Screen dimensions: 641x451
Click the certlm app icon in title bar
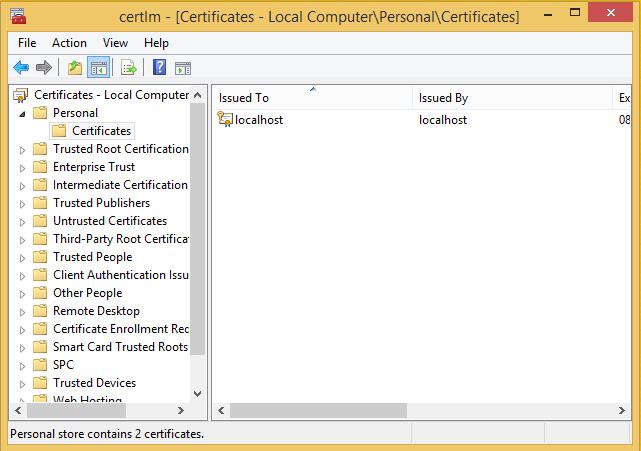click(18, 16)
